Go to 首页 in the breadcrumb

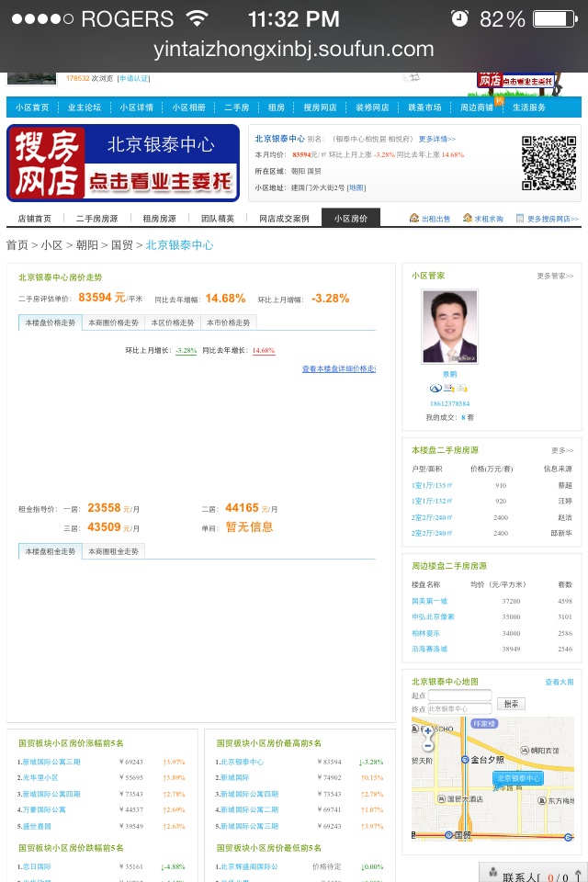(x=17, y=245)
